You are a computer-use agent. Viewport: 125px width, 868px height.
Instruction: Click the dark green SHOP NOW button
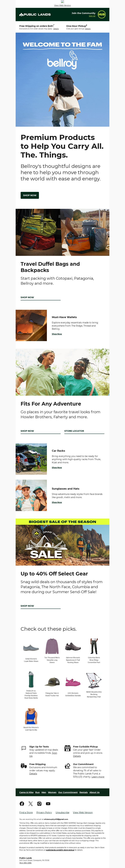pos(30,195)
